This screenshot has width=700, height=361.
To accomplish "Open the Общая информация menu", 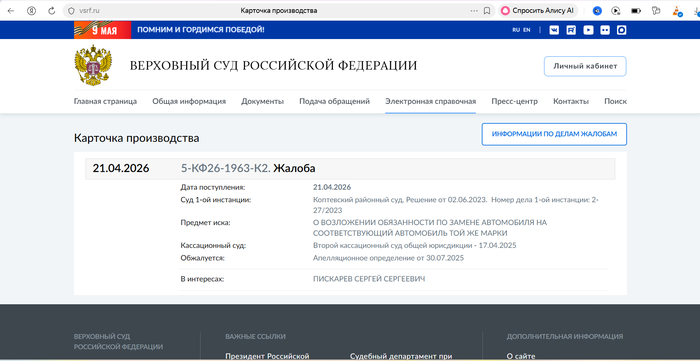I will click(189, 101).
